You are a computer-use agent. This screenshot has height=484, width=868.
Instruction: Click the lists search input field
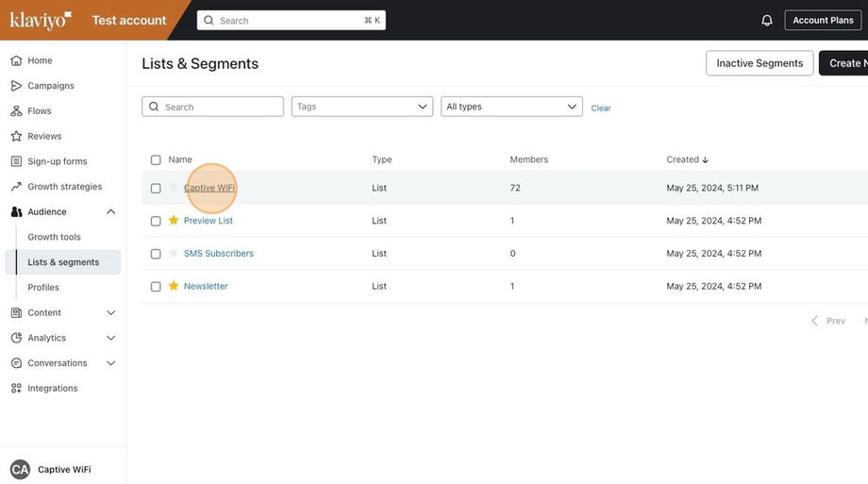pos(221,107)
